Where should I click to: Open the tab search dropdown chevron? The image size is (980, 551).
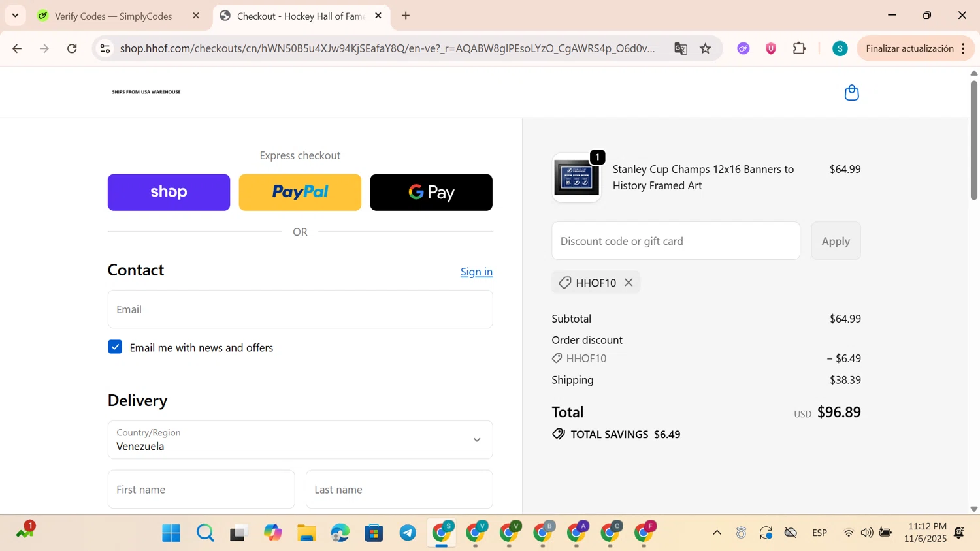click(x=15, y=16)
